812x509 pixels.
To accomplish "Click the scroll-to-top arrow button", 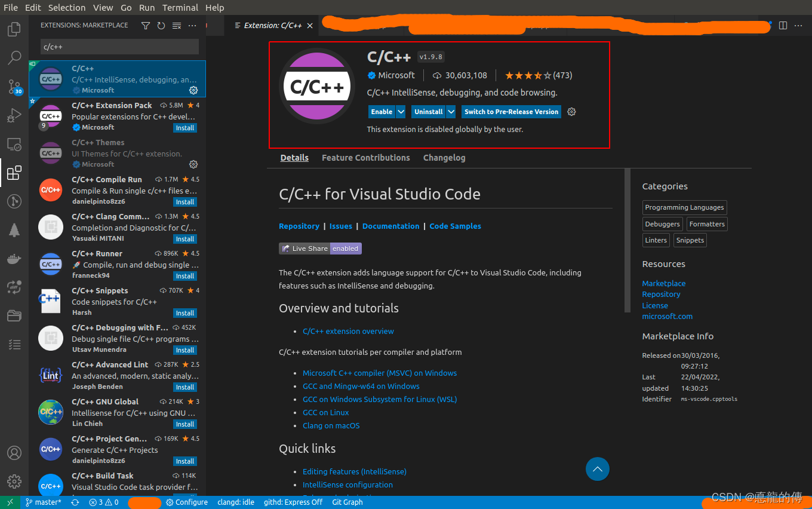I will click(598, 469).
